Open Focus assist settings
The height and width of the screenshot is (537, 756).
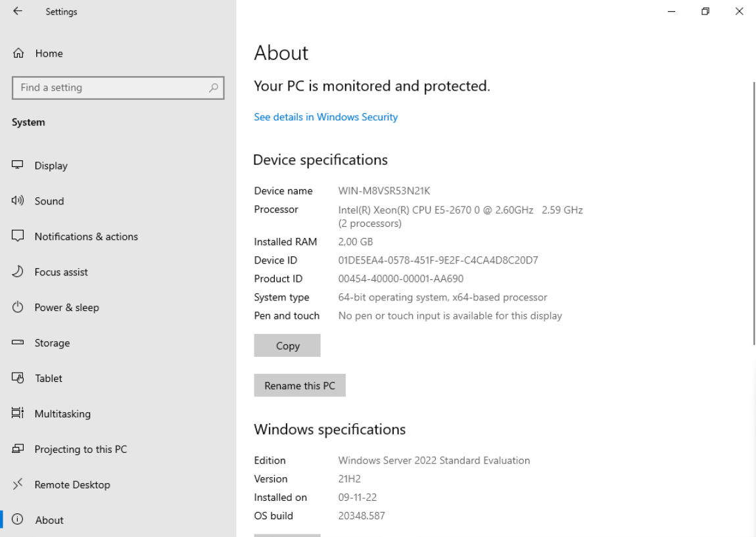(x=118, y=272)
